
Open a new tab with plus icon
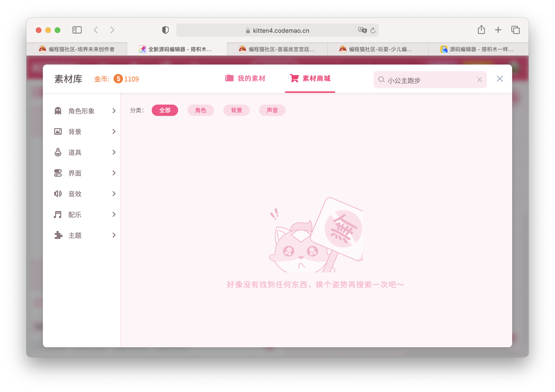tap(498, 30)
